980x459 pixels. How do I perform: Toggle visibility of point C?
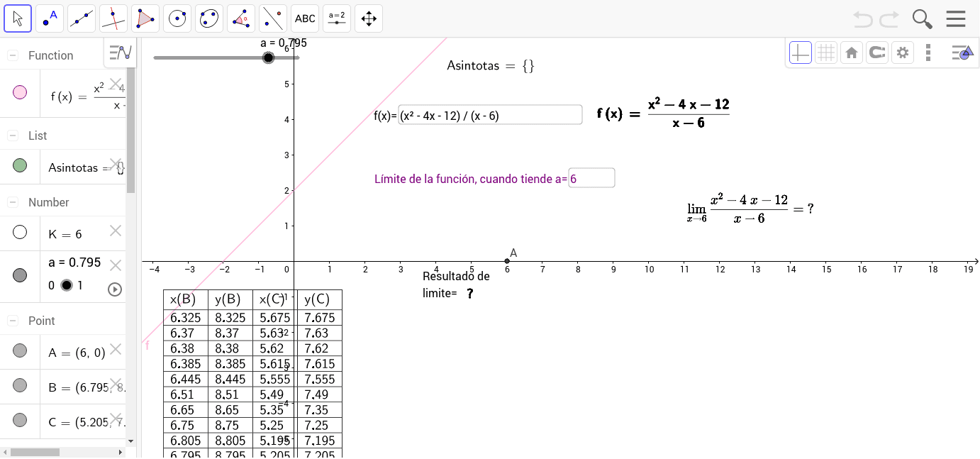point(20,420)
